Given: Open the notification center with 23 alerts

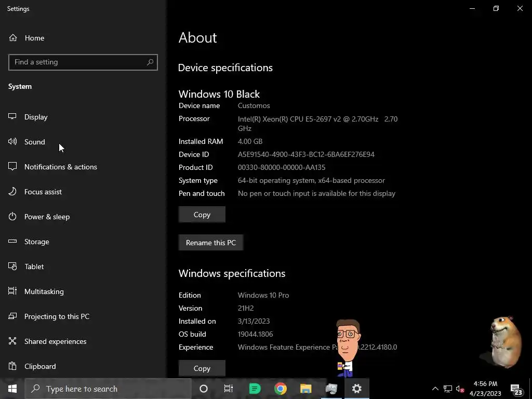Looking at the screenshot, I should pos(516,390).
